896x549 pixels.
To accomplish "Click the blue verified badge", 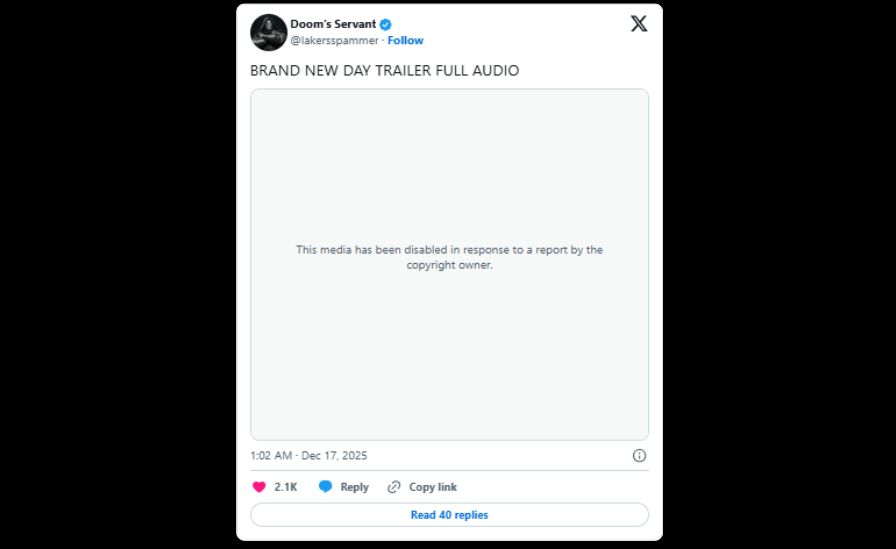I will tap(385, 24).
